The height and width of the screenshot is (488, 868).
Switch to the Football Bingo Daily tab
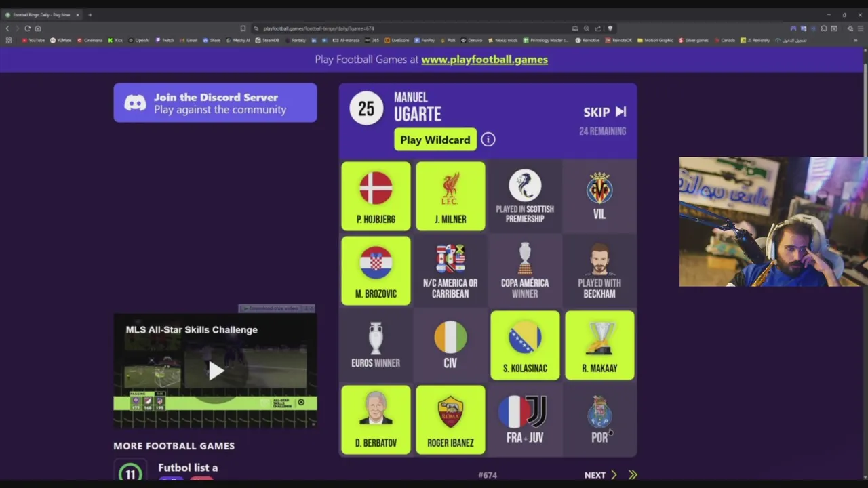point(42,14)
